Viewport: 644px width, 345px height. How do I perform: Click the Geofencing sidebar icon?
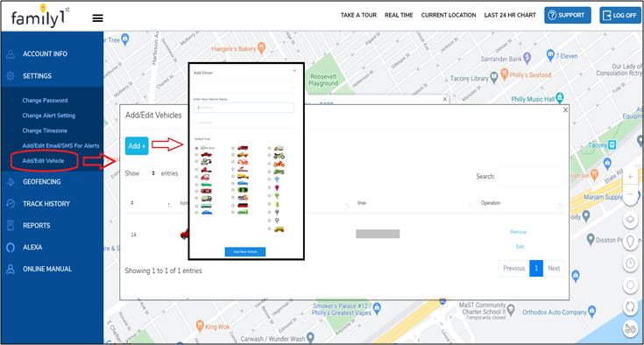coord(11,182)
